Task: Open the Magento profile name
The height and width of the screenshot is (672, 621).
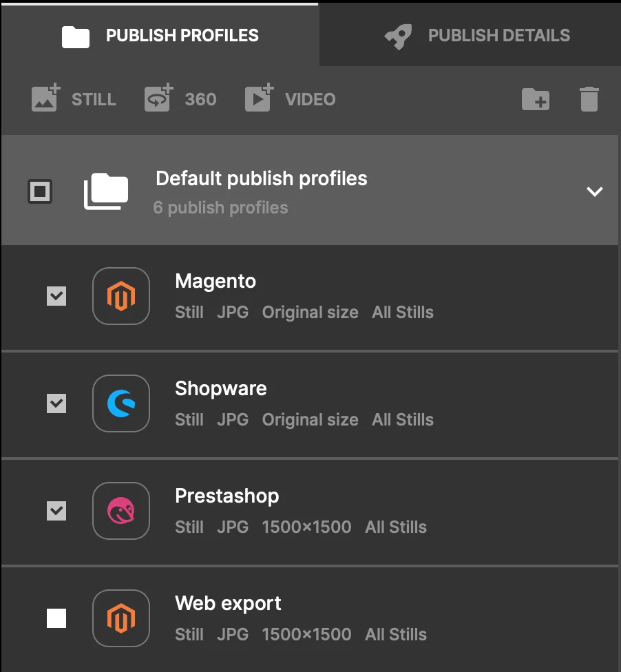Action: tap(215, 282)
